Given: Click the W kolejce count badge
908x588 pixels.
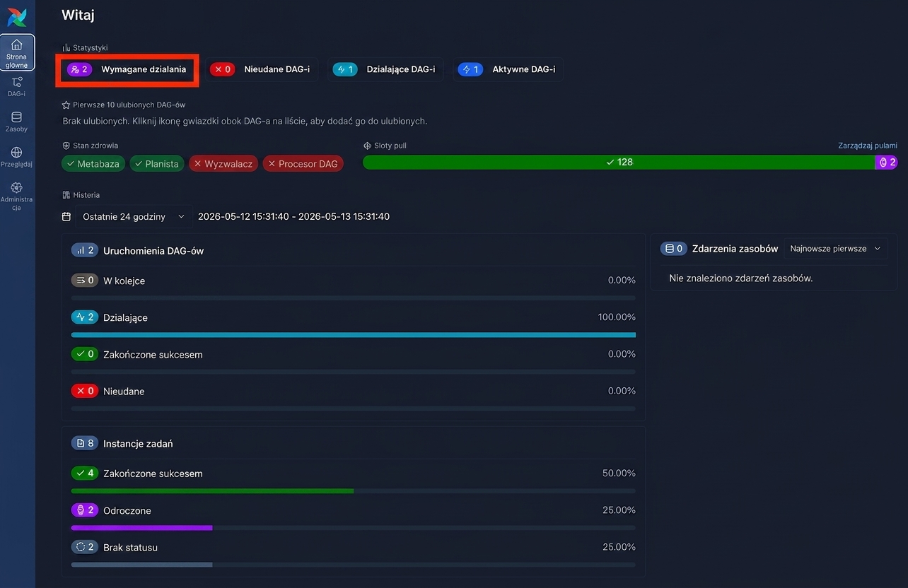Looking at the screenshot, I should click(85, 281).
